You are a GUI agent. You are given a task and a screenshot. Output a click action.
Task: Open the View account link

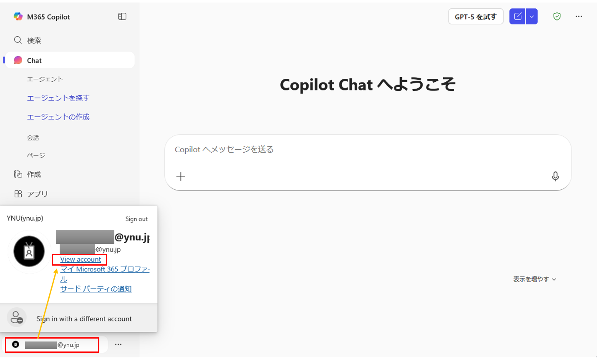(x=79, y=259)
